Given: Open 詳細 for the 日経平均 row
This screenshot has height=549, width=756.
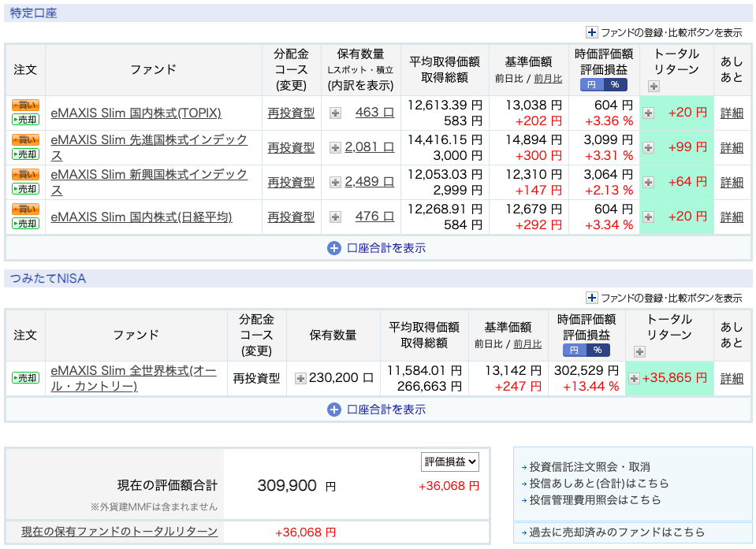Looking at the screenshot, I should tap(732, 217).
